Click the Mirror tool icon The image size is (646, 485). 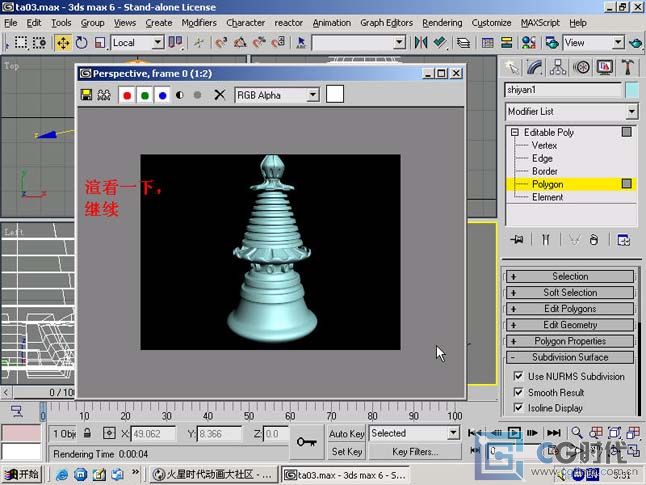421,43
